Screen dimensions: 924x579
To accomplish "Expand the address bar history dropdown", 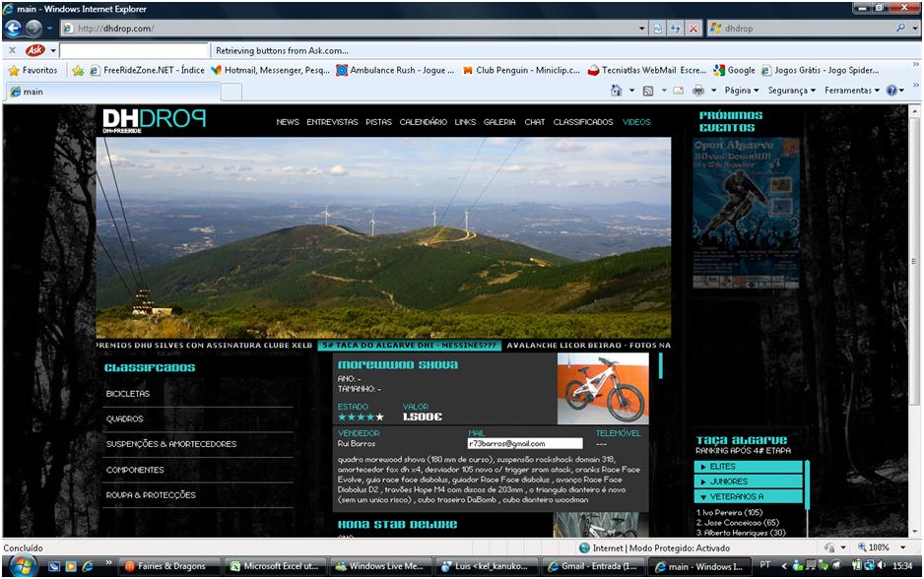I will [641, 28].
